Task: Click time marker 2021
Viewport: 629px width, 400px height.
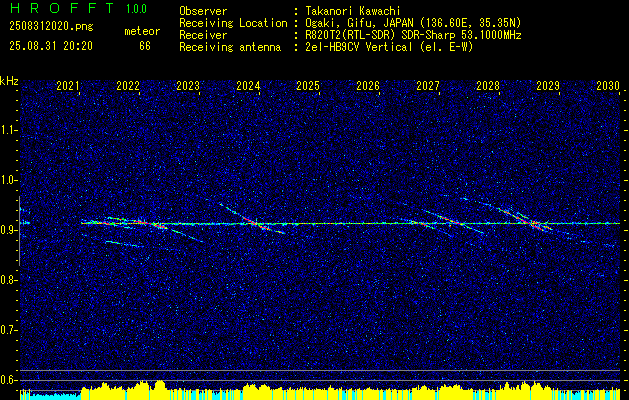Action: click(x=68, y=85)
